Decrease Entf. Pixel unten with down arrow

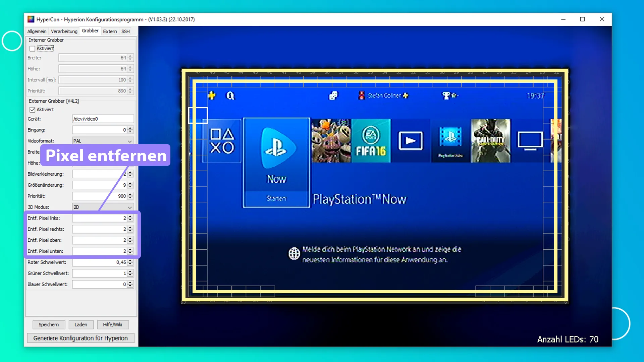tap(130, 253)
